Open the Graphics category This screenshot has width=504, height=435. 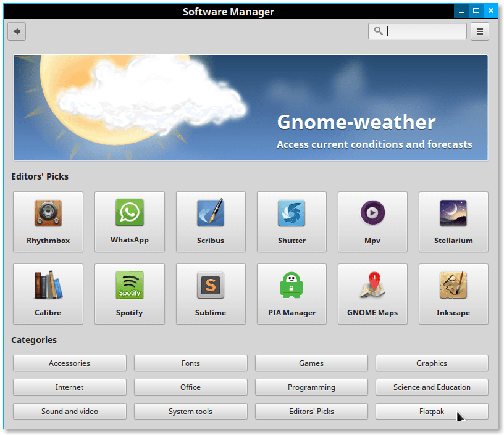[x=432, y=363]
